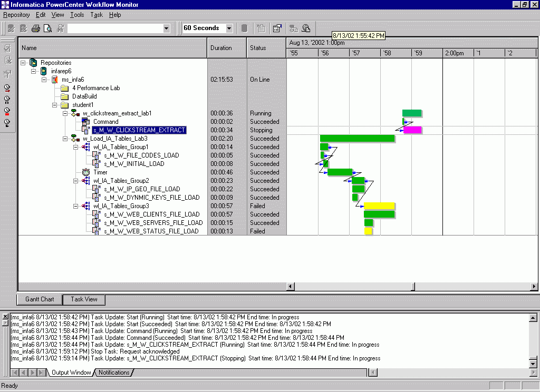
Task: Switch to the Notifications output tab
Action: [114, 373]
